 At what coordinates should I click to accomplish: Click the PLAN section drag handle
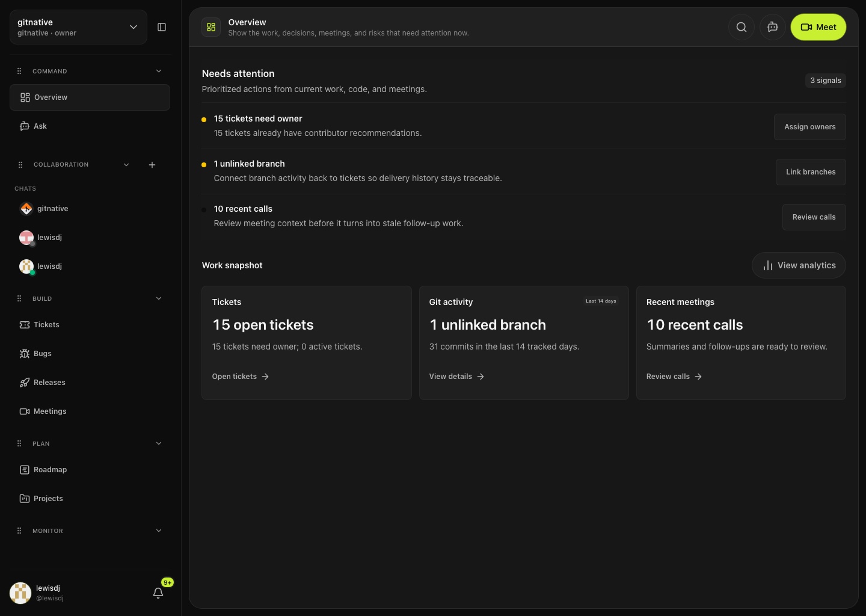[19, 443]
